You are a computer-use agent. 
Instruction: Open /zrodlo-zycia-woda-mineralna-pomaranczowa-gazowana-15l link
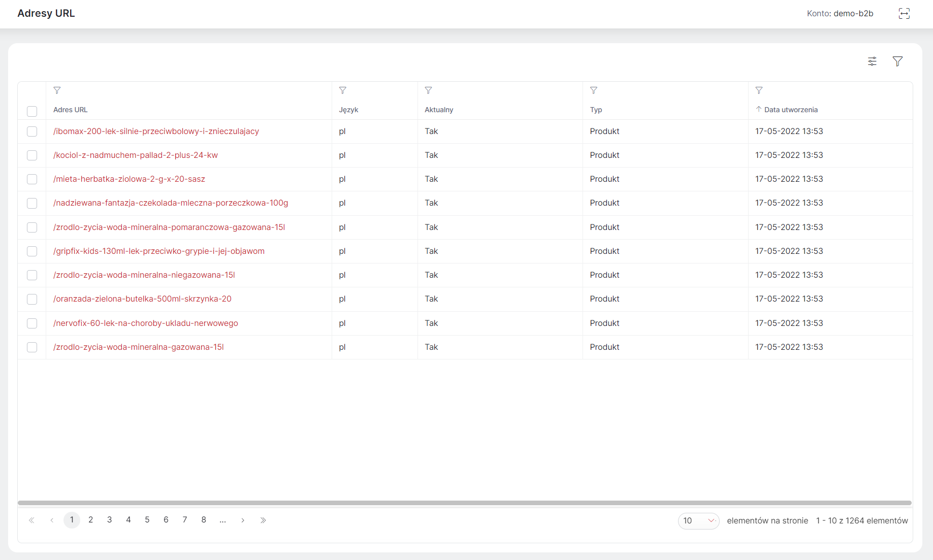click(x=169, y=227)
